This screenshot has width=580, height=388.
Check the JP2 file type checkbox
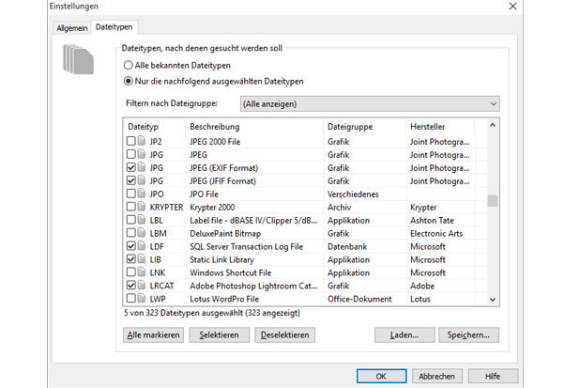click(131, 141)
